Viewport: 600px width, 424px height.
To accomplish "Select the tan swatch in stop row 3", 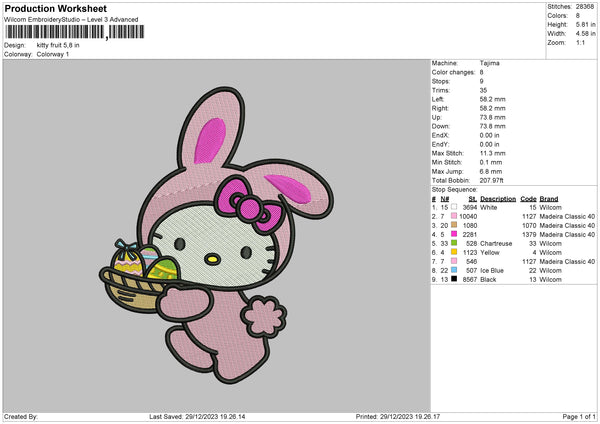I will [454, 225].
